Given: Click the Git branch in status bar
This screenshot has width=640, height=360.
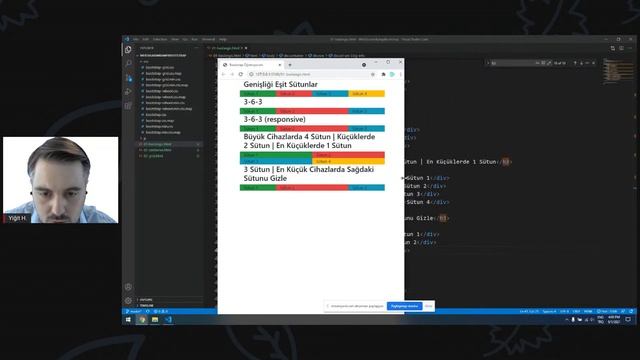Looking at the screenshot, I should tap(133, 311).
